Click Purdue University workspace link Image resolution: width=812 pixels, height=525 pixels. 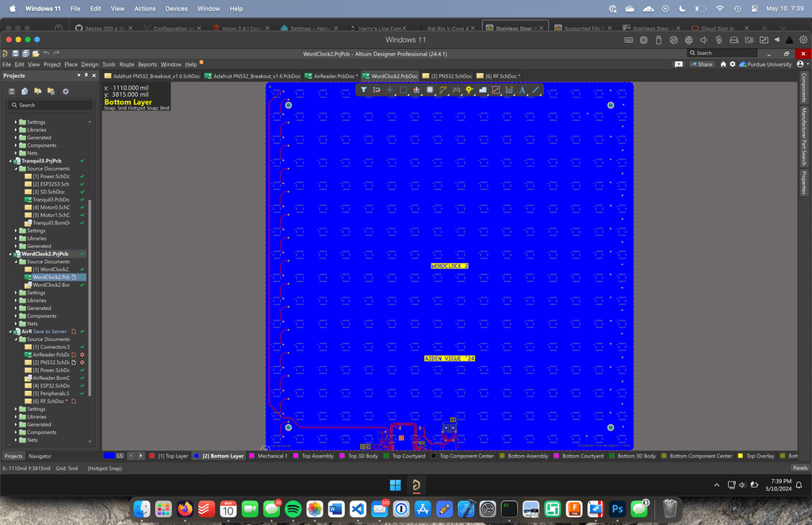tap(766, 64)
